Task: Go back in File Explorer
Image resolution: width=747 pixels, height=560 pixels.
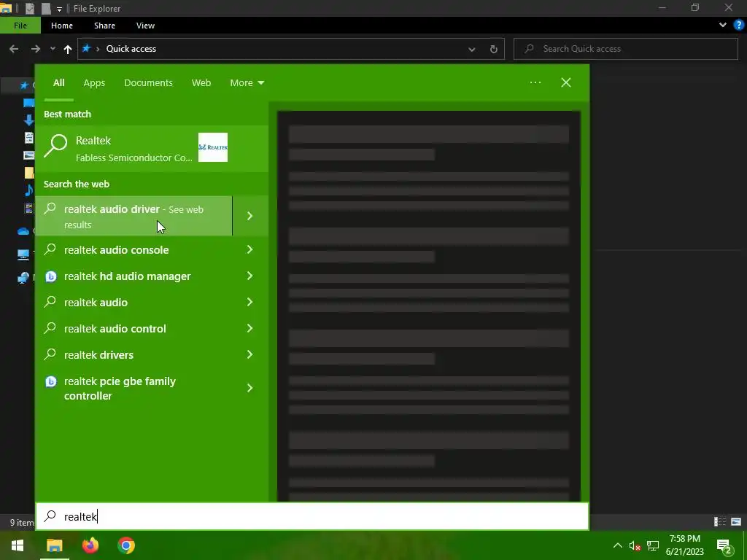Action: [14, 49]
